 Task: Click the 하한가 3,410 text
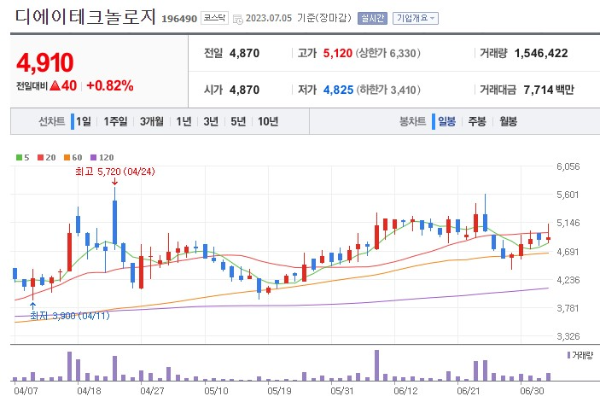click(x=388, y=90)
